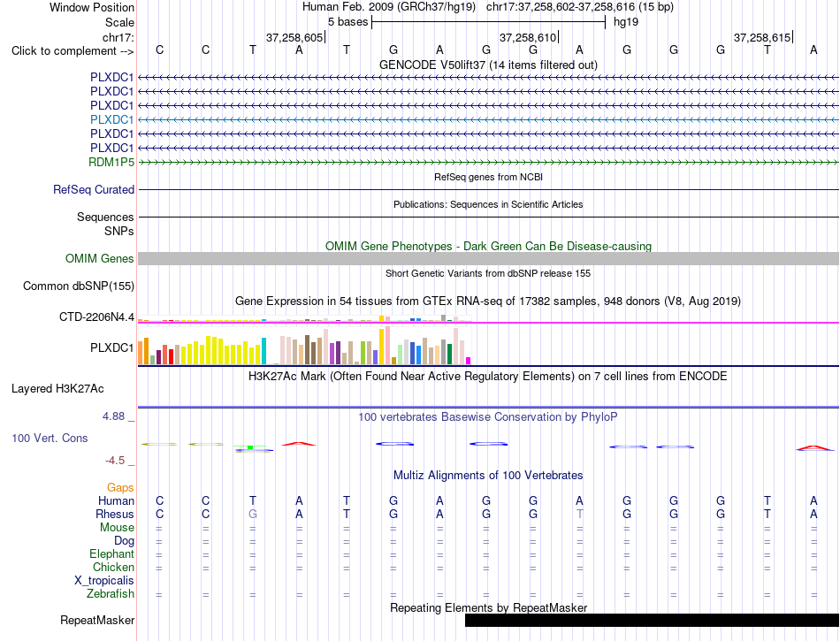
Task: Click the Zebrafish alignment row label
Action: tap(111, 594)
